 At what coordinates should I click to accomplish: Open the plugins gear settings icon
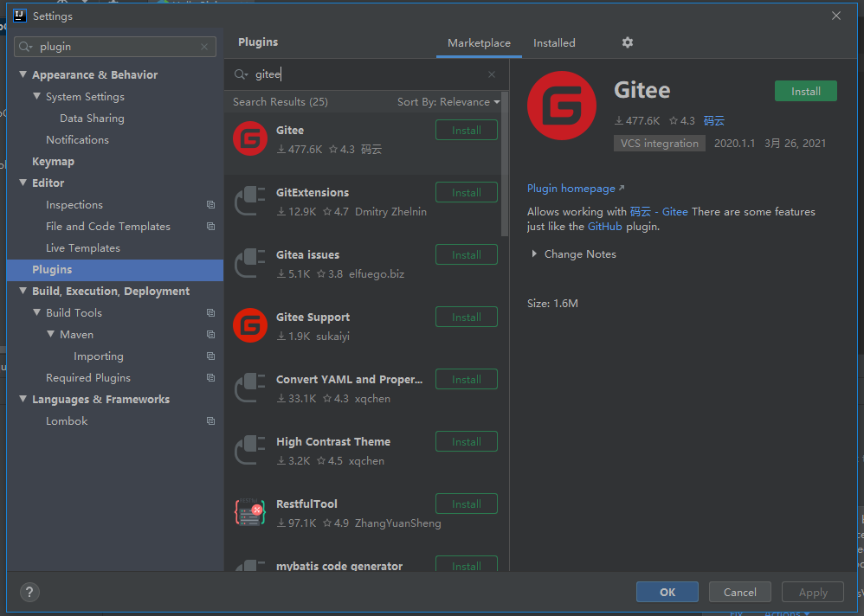click(x=627, y=42)
